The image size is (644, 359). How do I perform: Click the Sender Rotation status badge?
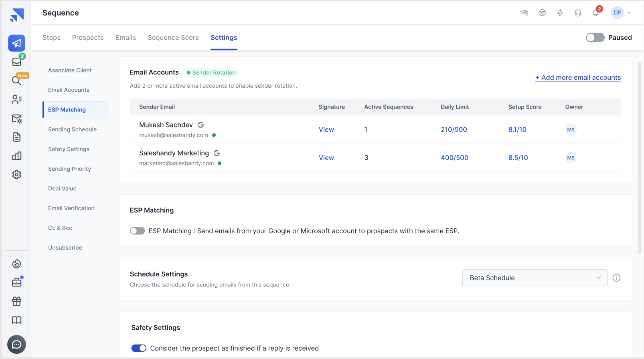[211, 73]
